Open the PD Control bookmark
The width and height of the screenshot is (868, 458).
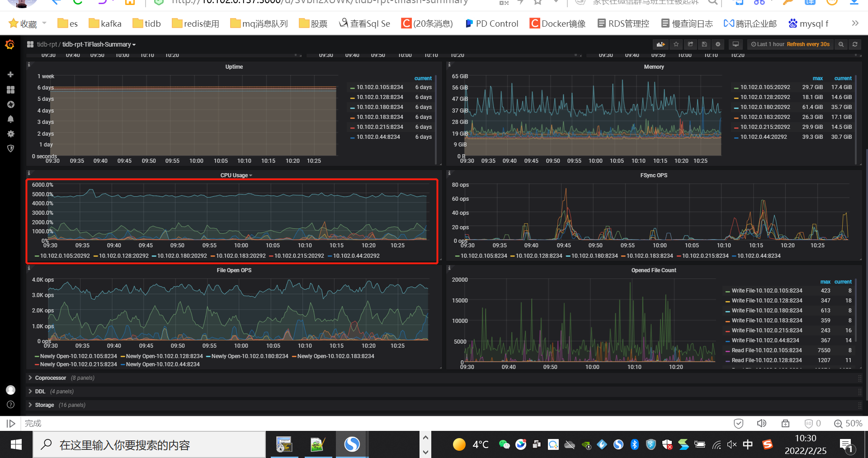click(x=492, y=24)
